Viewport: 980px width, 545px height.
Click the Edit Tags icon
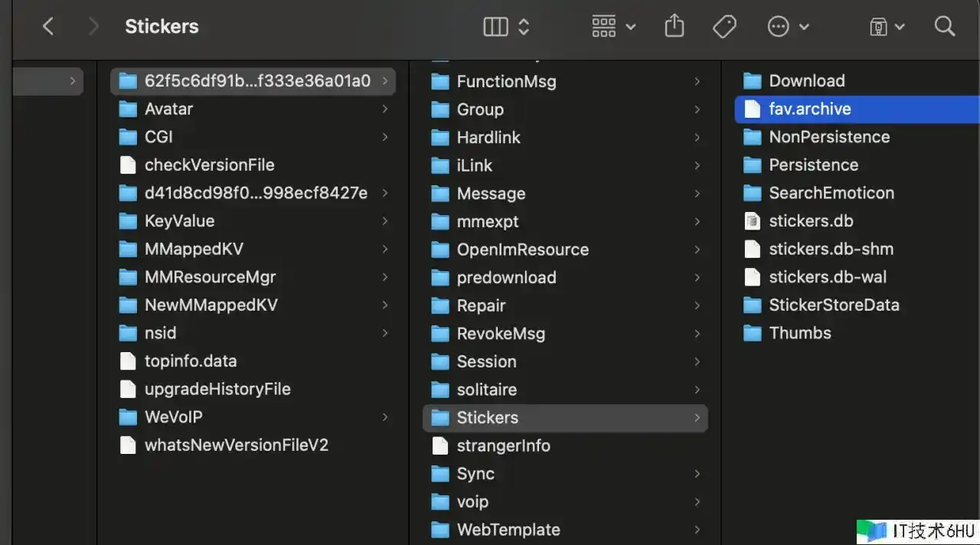(724, 27)
